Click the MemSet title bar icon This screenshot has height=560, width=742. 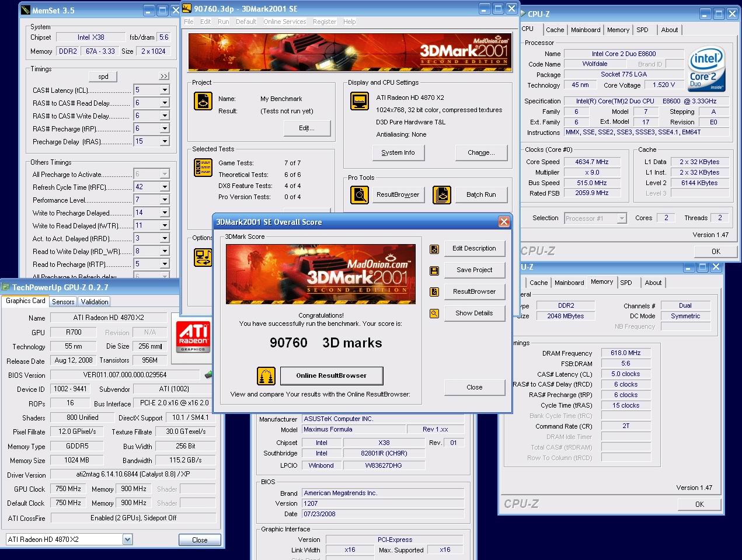coord(25,10)
